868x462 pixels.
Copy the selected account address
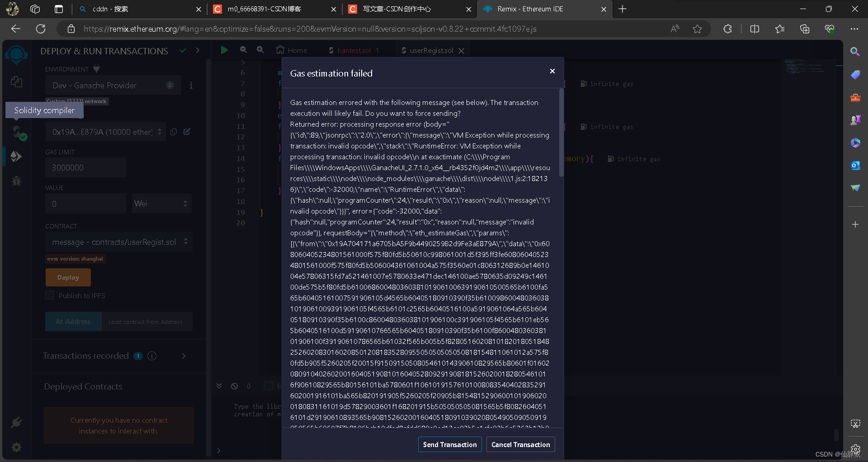point(174,132)
